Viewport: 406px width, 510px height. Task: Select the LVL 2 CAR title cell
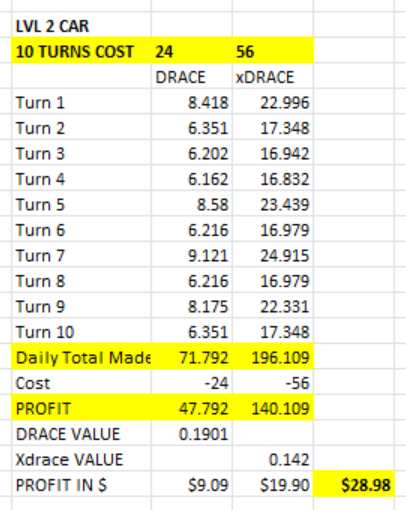(81, 26)
